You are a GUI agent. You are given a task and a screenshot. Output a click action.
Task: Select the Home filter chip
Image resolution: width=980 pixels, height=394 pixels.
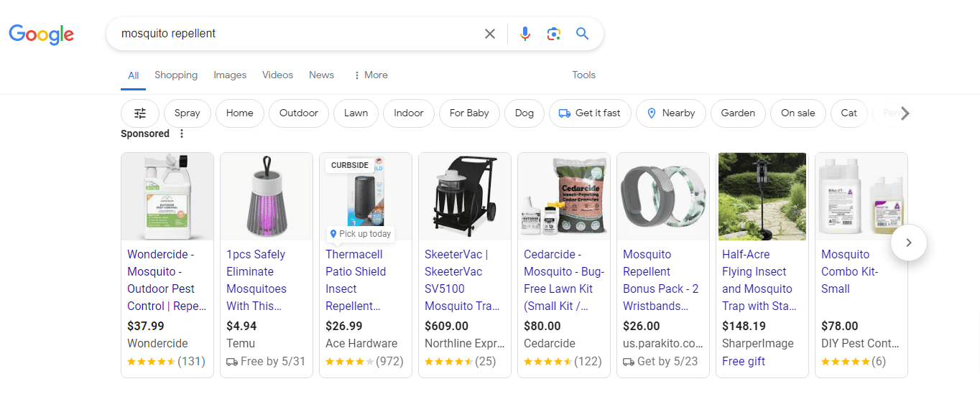pyautogui.click(x=240, y=113)
